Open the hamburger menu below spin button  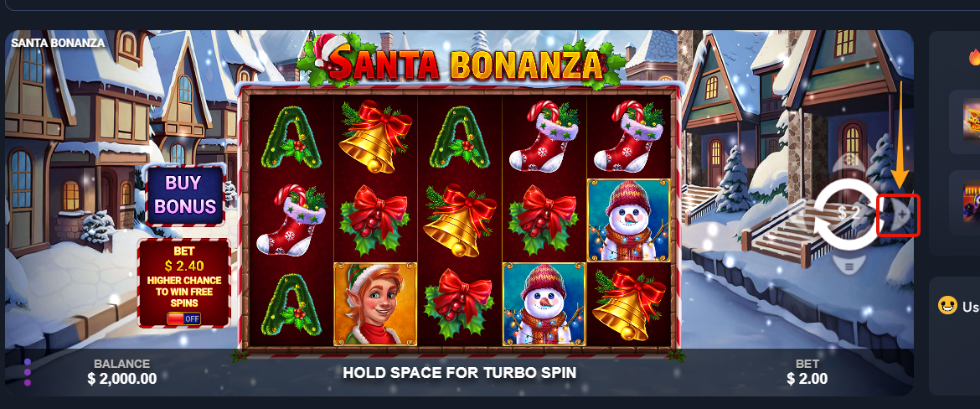tap(848, 267)
